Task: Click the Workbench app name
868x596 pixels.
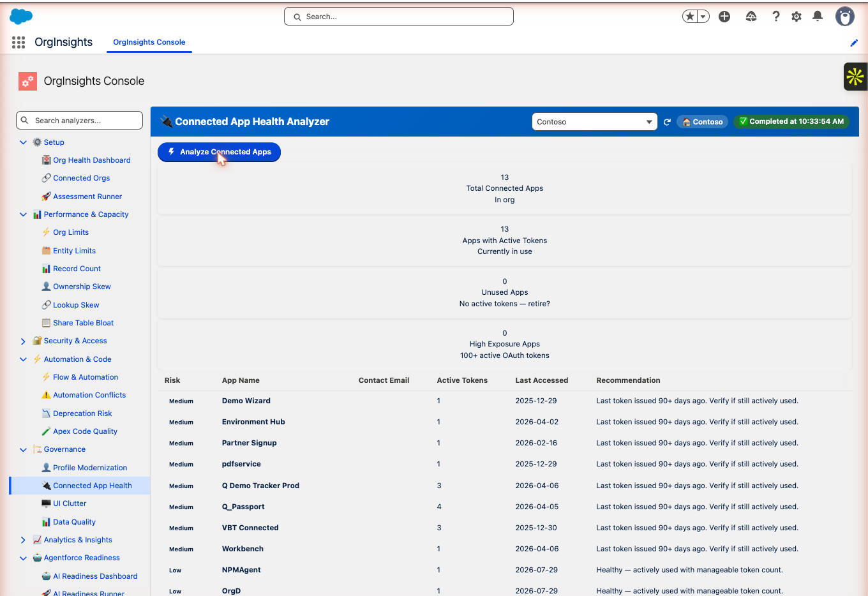Action: tap(243, 549)
